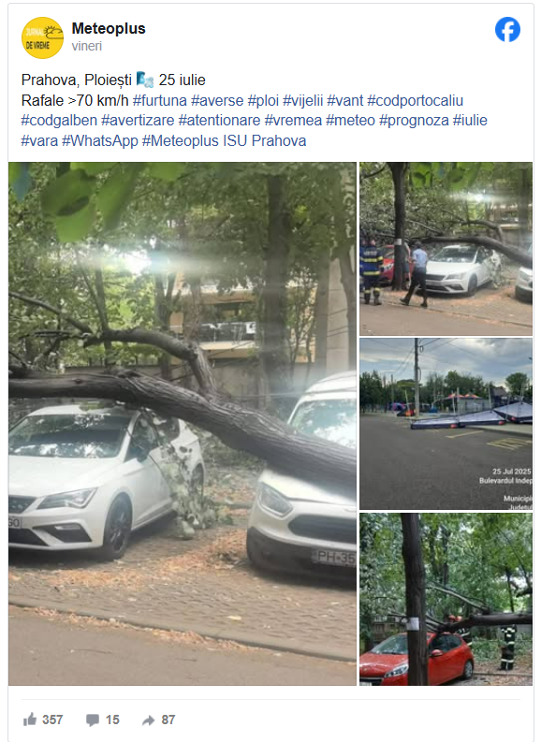Open the Meteoplus profile picture
Viewport: 541px width, 756px height.
[x=42, y=37]
